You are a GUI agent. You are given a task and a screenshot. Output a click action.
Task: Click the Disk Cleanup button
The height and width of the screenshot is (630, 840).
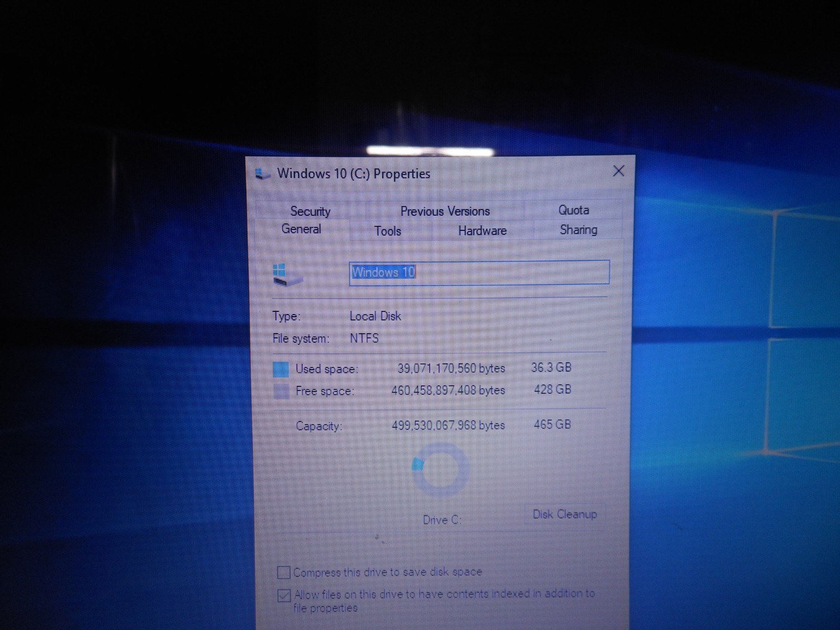(x=564, y=514)
